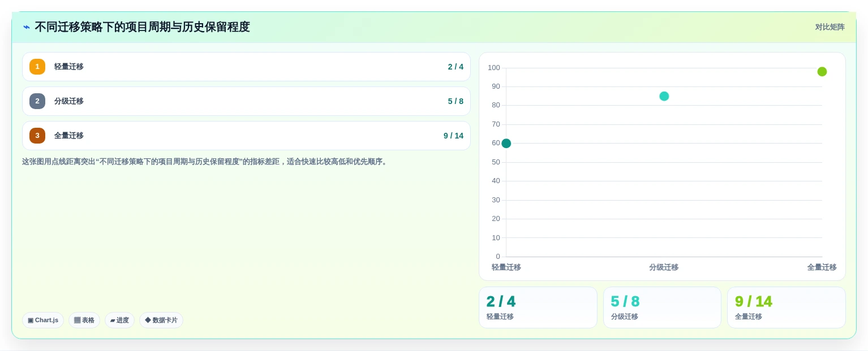Click the Chart.js tag
868x351 pixels.
pos(43,320)
